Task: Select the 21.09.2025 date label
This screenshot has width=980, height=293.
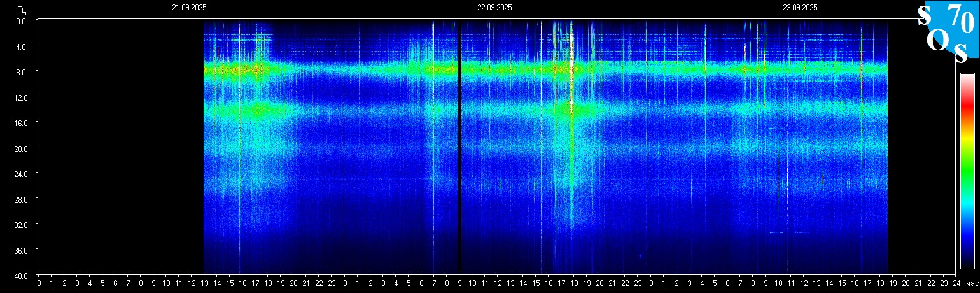Action: coord(189,8)
